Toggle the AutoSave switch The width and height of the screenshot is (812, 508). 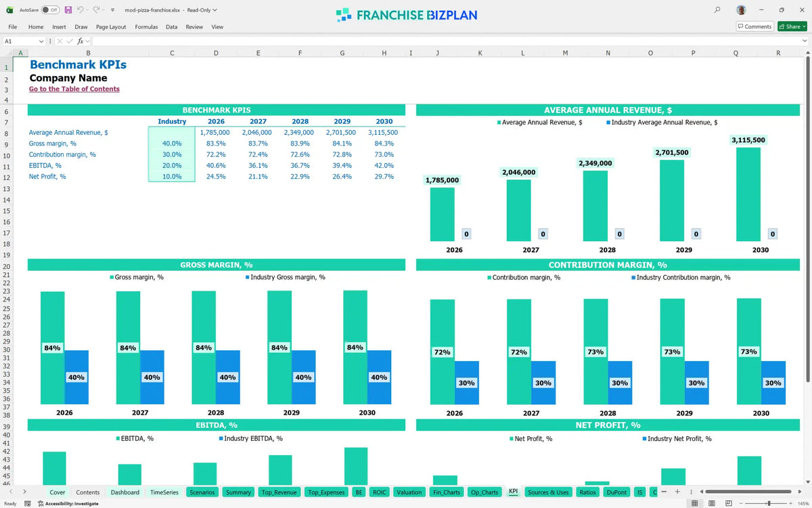pos(49,10)
